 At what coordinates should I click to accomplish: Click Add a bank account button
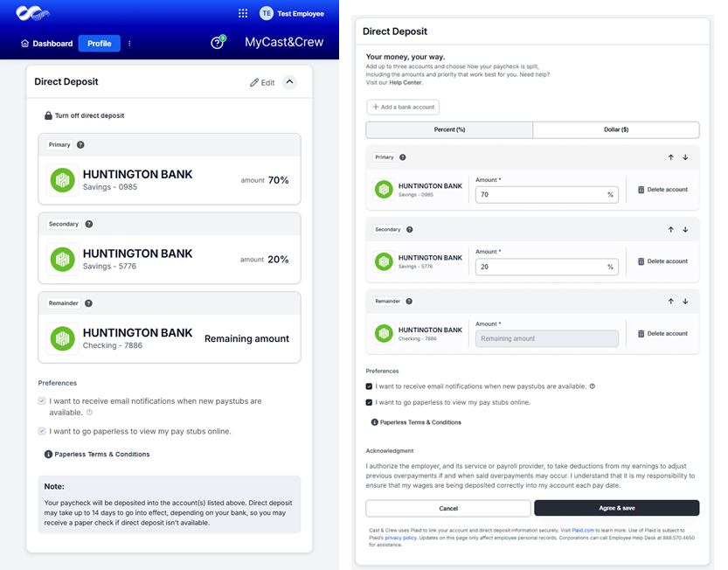pos(403,107)
